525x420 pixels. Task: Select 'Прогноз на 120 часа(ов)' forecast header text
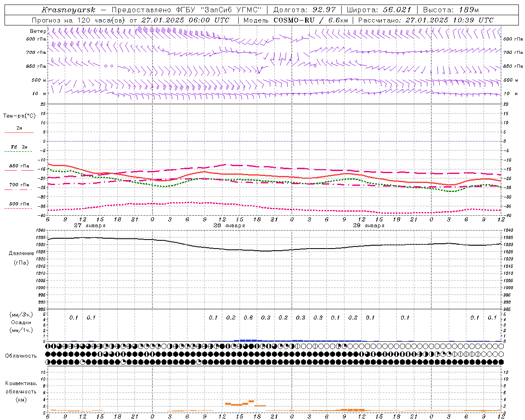coord(79,20)
